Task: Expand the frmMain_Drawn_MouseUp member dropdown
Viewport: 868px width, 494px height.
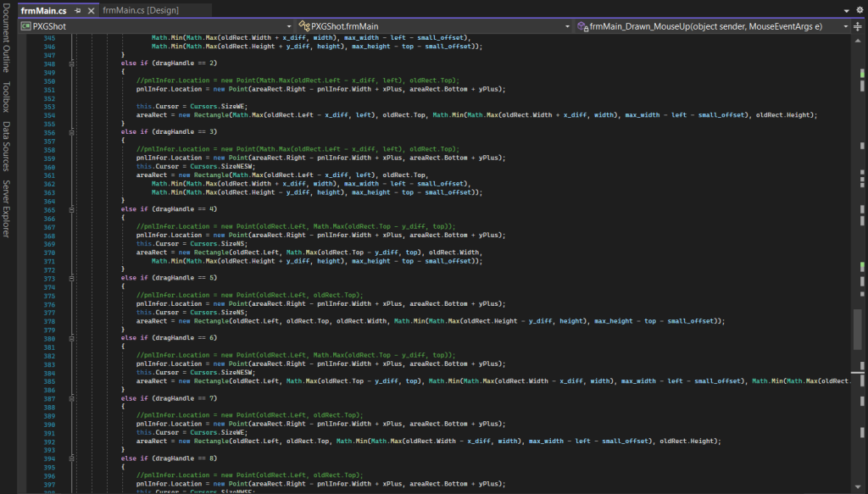Action: [x=844, y=26]
